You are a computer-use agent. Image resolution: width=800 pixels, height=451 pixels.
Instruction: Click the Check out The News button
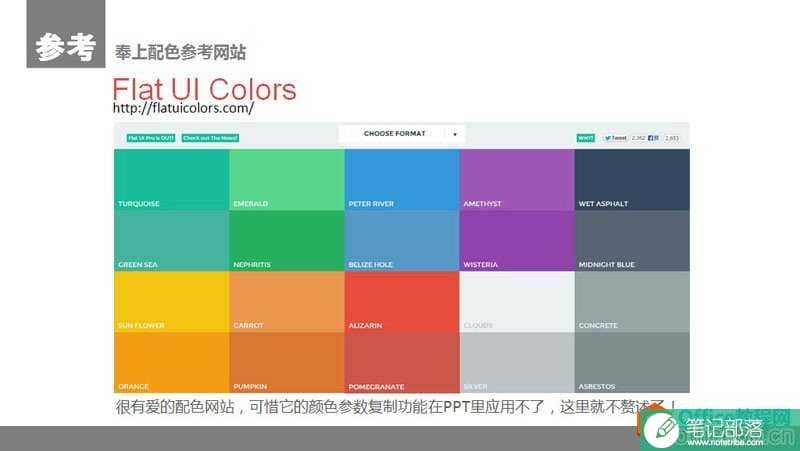pyautogui.click(x=210, y=138)
